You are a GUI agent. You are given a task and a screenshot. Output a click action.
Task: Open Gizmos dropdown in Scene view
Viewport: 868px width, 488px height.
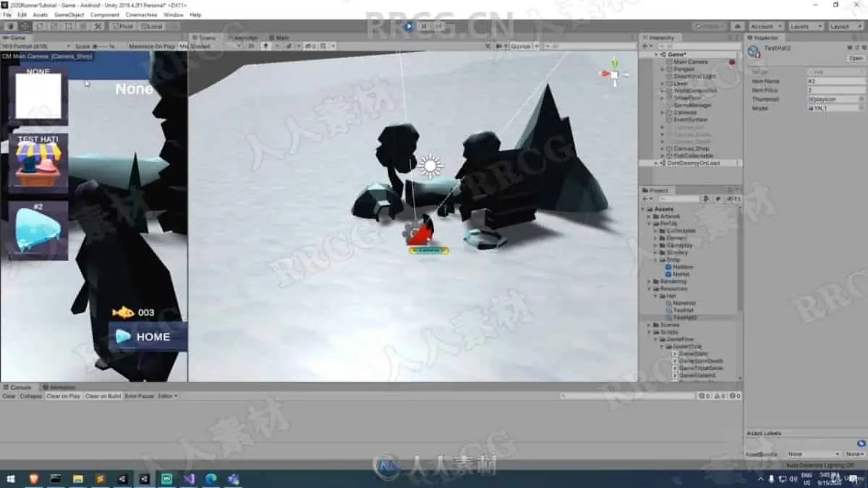coord(523,46)
